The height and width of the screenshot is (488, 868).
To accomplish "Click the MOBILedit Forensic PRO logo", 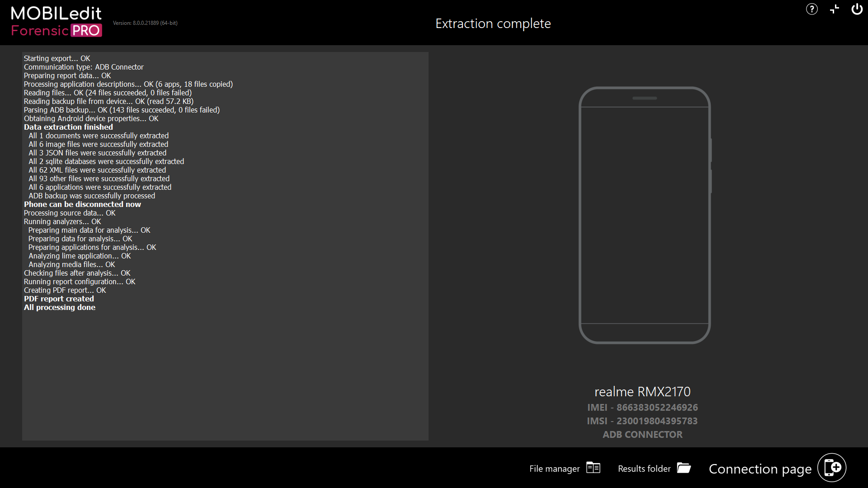I will [57, 22].
